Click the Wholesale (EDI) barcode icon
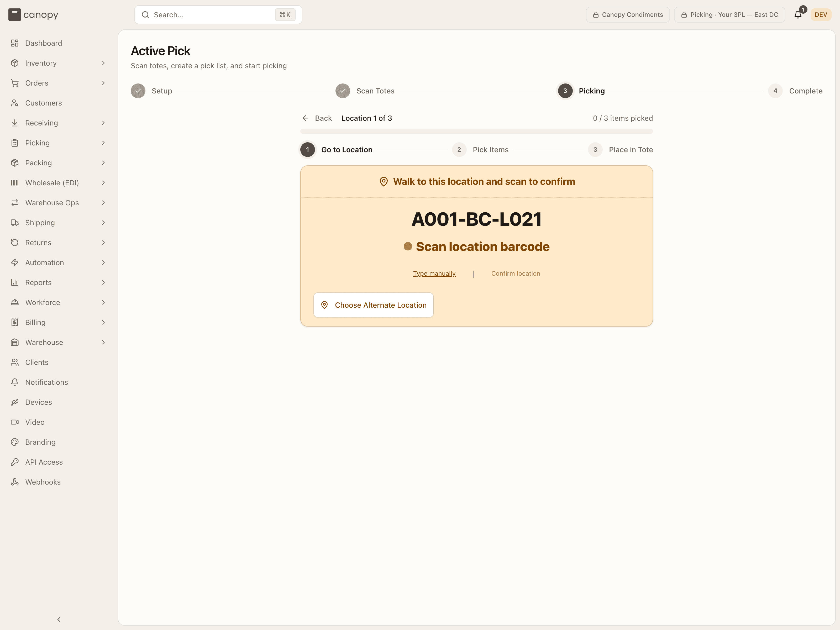Image resolution: width=840 pixels, height=630 pixels. tap(15, 183)
